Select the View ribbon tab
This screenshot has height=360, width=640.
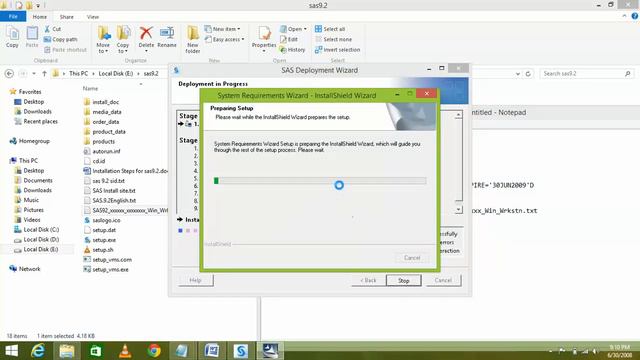point(93,17)
